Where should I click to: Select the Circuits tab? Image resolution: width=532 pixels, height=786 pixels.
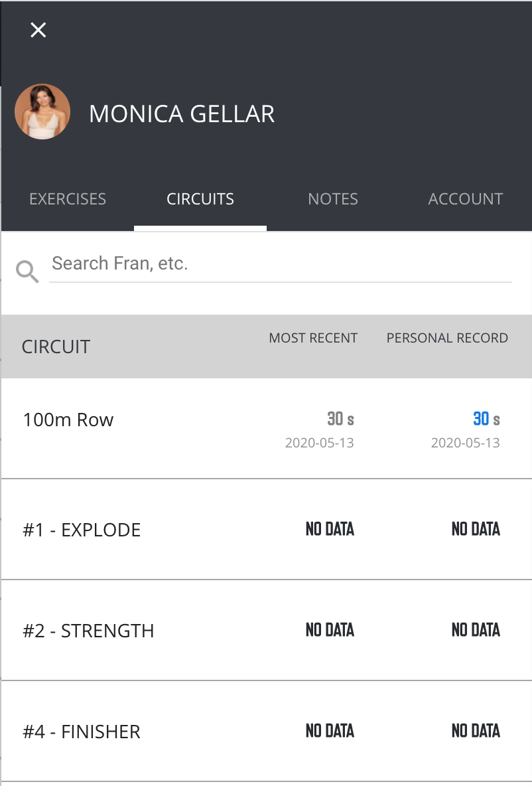(x=200, y=199)
